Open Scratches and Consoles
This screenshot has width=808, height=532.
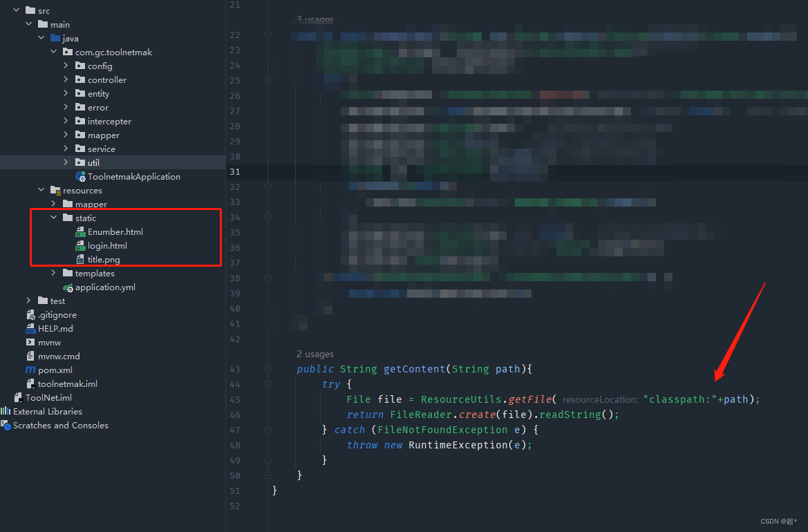[x=61, y=425]
